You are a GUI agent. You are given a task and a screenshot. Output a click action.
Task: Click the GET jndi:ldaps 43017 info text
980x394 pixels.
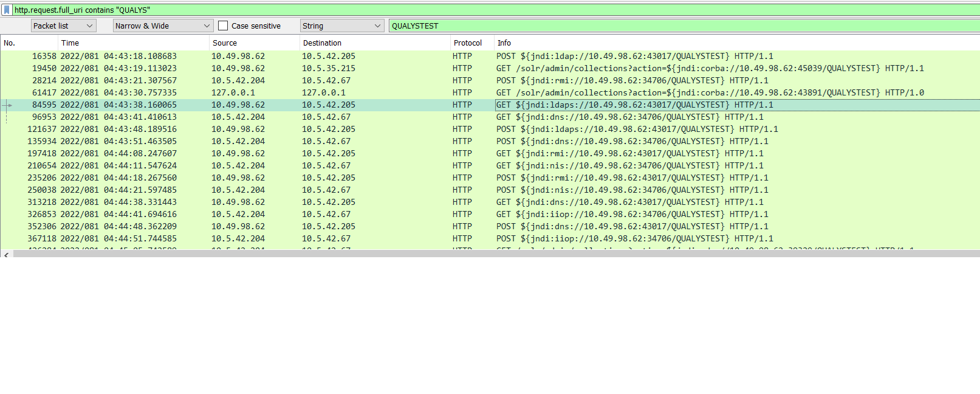(635, 105)
